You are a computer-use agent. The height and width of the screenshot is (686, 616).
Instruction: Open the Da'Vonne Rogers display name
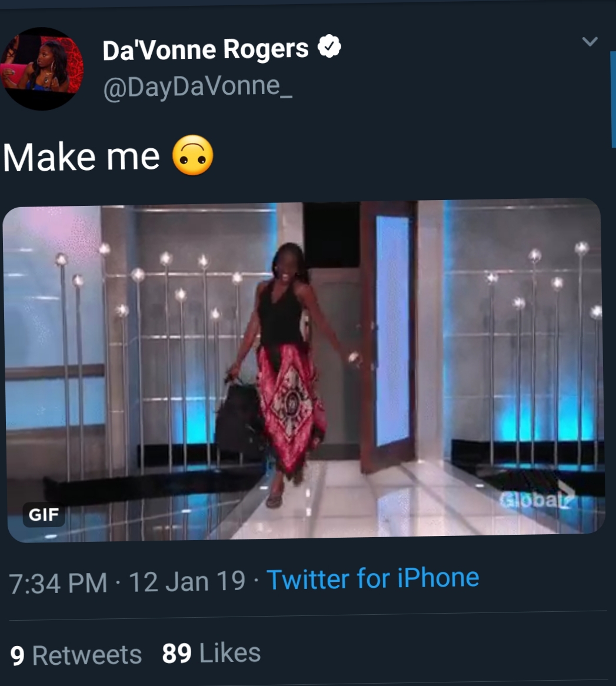205,49
